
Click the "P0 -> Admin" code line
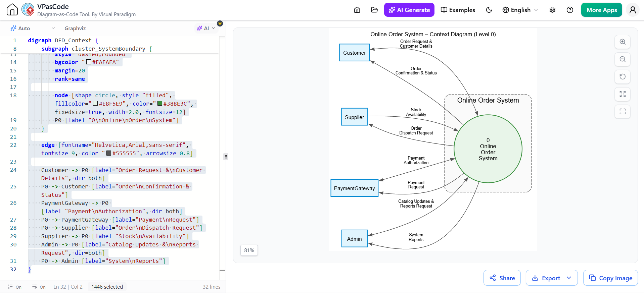point(103,261)
